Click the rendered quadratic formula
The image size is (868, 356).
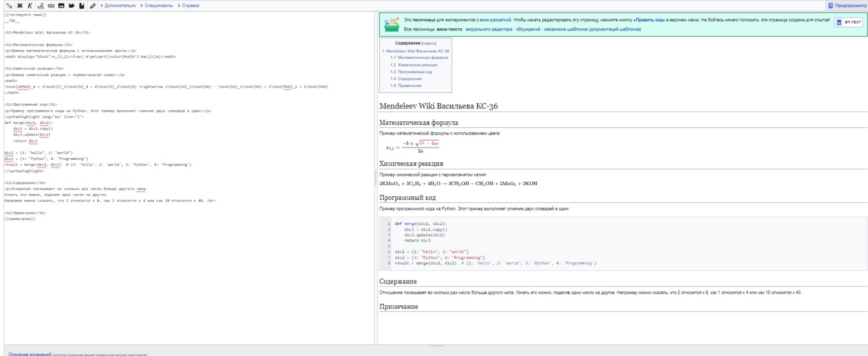(x=413, y=146)
